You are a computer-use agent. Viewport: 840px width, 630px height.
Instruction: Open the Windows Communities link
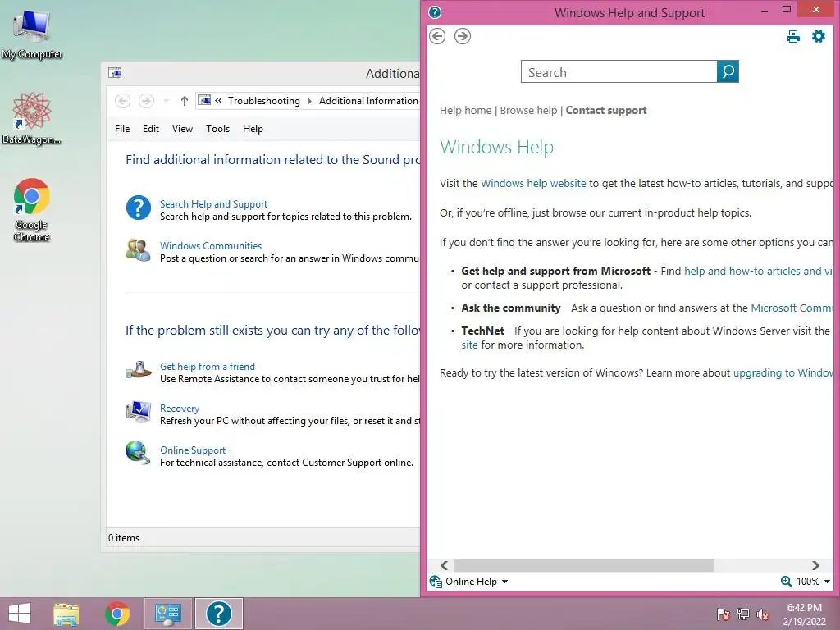pos(211,246)
